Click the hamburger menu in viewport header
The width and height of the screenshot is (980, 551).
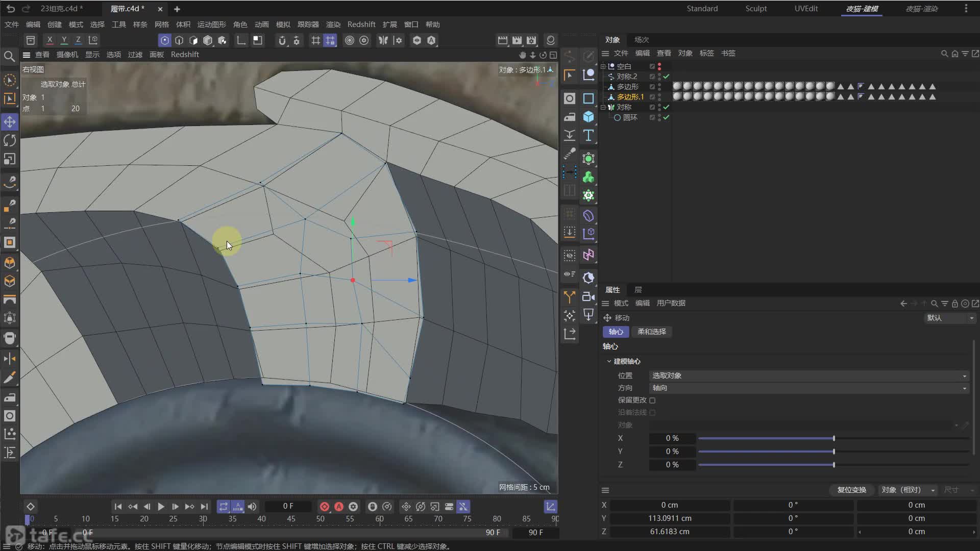point(27,55)
